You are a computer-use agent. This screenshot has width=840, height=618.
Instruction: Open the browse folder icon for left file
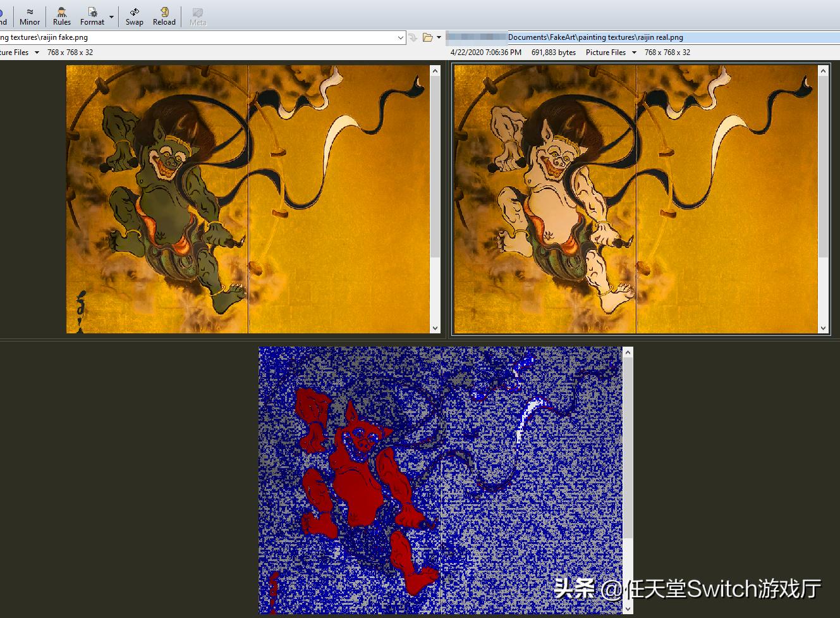point(428,38)
